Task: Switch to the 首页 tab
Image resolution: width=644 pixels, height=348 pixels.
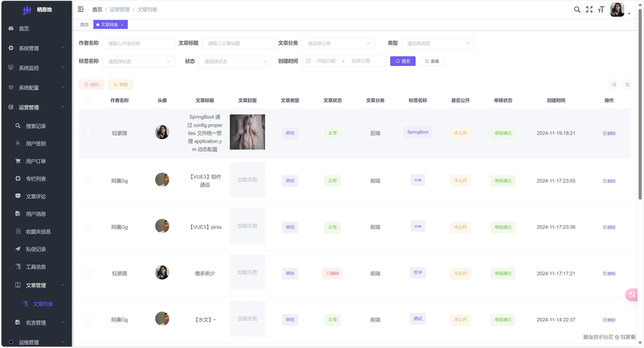Action: pyautogui.click(x=84, y=25)
